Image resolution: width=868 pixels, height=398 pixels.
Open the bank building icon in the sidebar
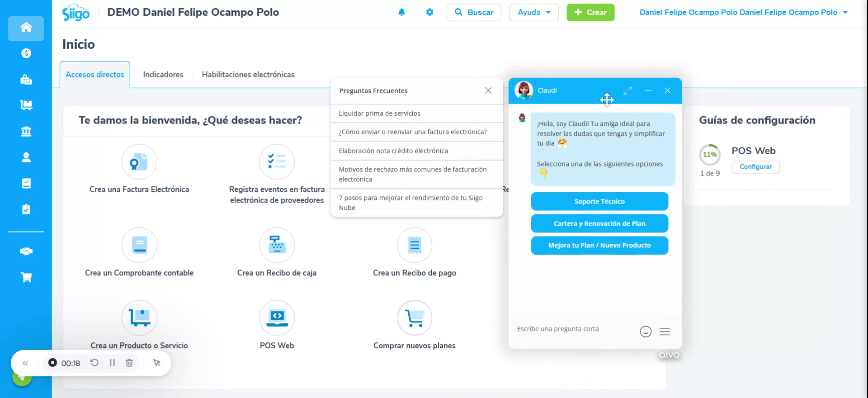(26, 132)
